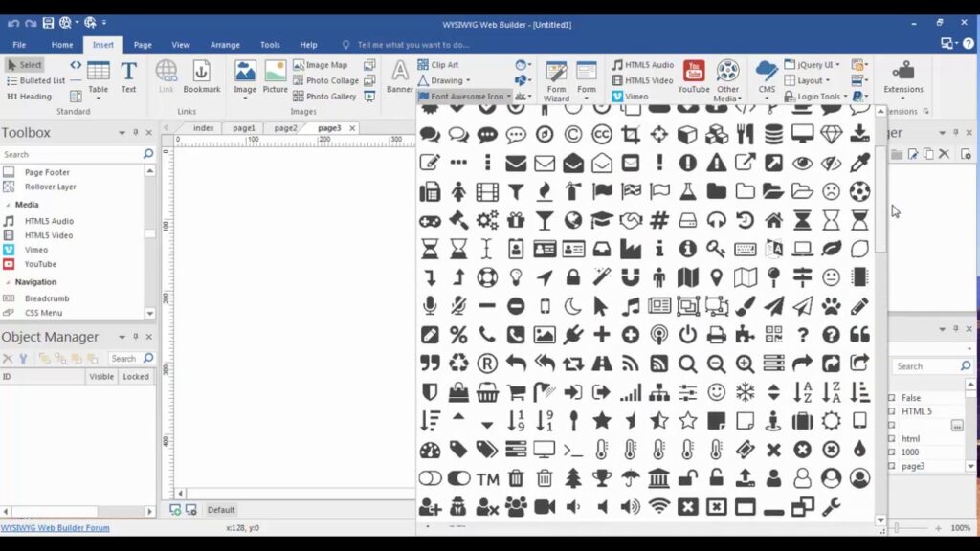
Task: Switch to the page1 document tab
Action: click(x=244, y=127)
